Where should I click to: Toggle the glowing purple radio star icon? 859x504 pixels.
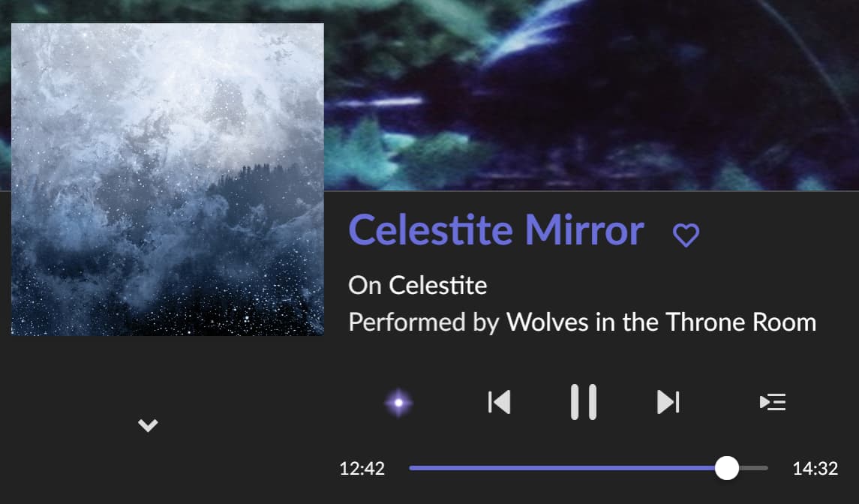[399, 403]
